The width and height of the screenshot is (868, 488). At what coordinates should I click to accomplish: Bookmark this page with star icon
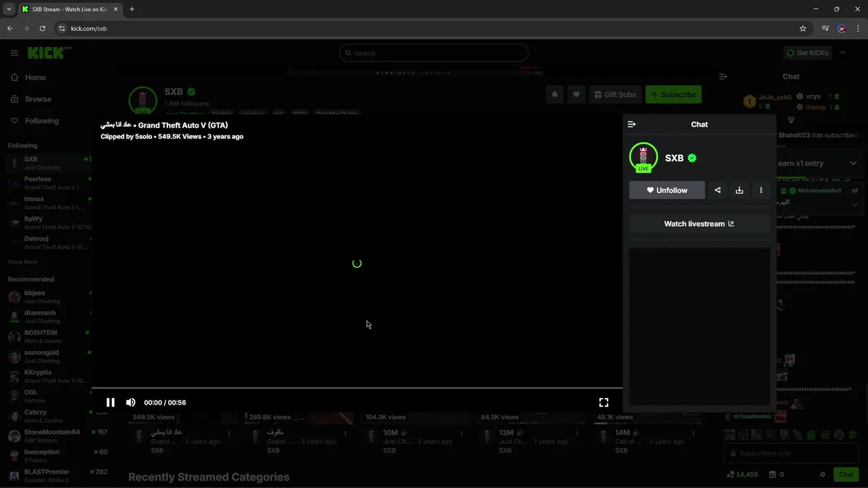click(803, 28)
